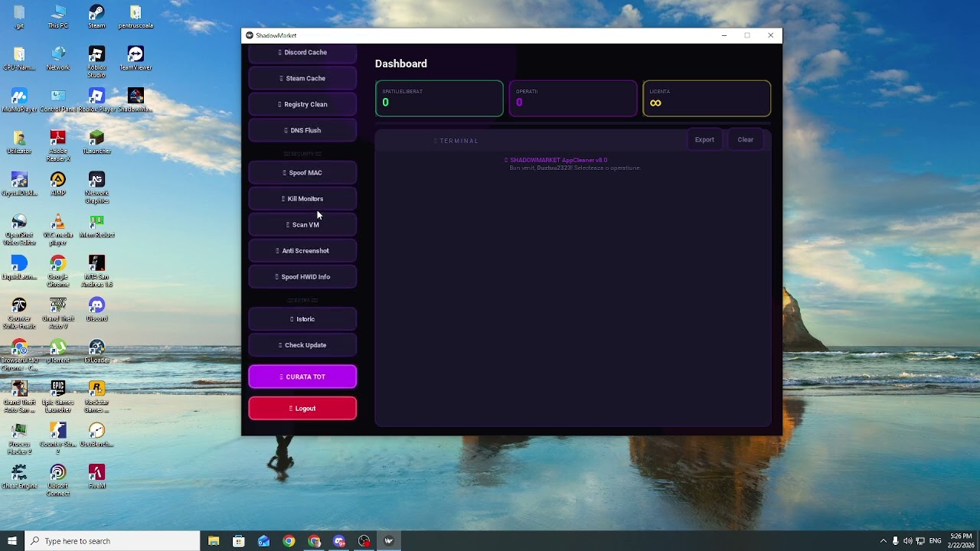
Task: Click the Spoof HWID Info button
Action: 302,277
